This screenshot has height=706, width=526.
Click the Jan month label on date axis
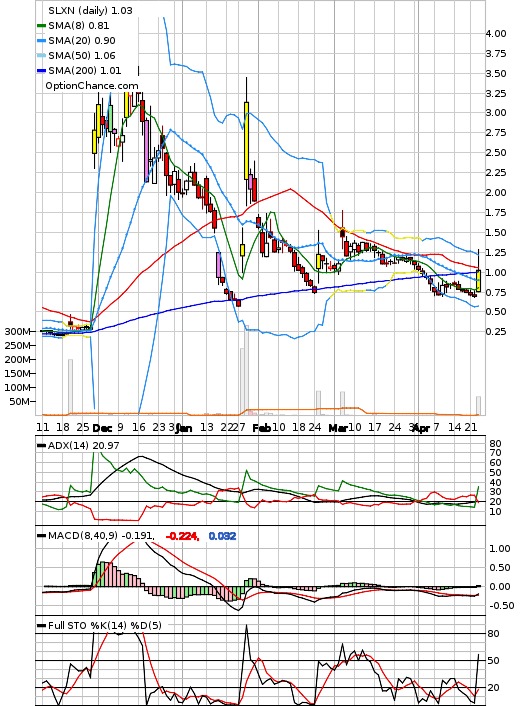pyautogui.click(x=183, y=428)
